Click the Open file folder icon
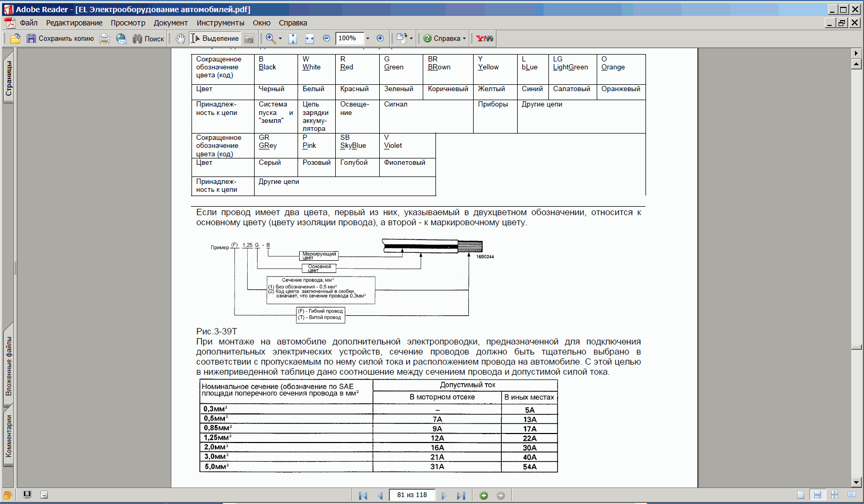This screenshot has width=864, height=504. pyautogui.click(x=15, y=38)
